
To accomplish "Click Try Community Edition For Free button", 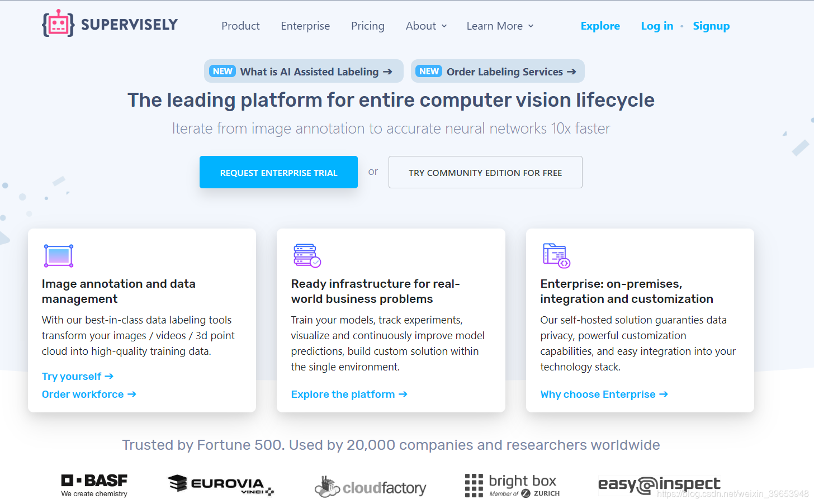I will pyautogui.click(x=485, y=172).
